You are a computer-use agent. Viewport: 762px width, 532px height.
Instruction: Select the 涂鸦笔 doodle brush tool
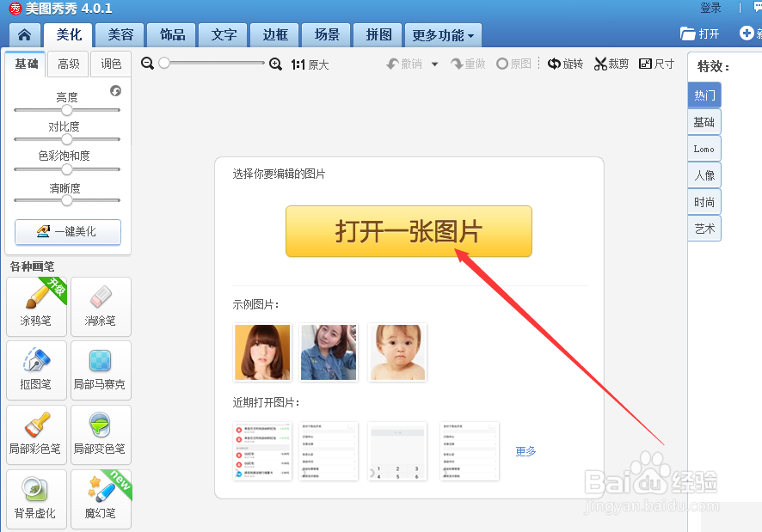pyautogui.click(x=36, y=307)
